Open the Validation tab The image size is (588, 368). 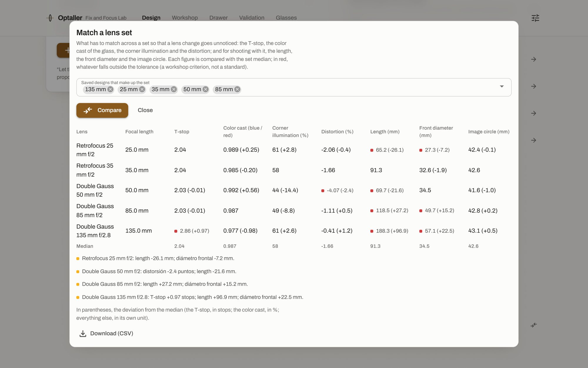252,18
